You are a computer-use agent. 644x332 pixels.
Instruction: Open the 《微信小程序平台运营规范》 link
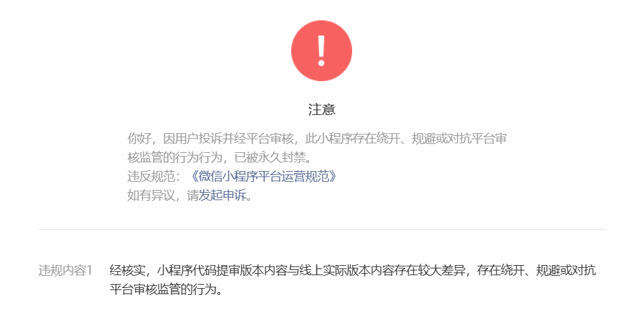(x=263, y=176)
